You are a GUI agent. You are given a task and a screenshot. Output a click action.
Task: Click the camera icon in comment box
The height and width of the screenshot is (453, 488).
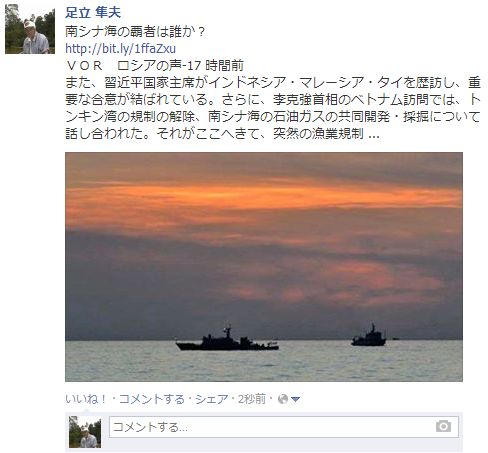pos(443,426)
